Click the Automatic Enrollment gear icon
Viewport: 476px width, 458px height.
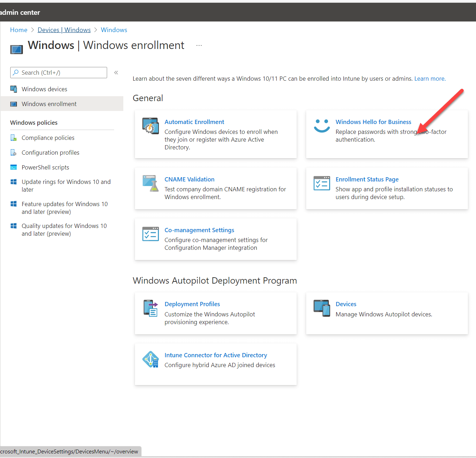click(150, 126)
